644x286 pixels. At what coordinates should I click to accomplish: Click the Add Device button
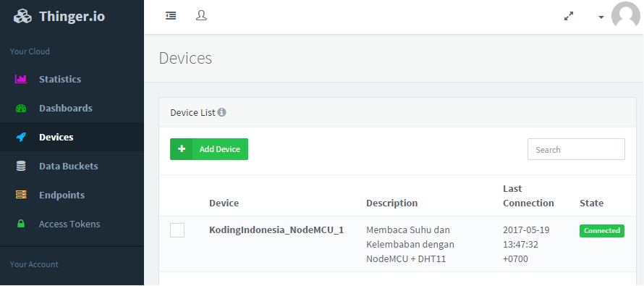(209, 149)
